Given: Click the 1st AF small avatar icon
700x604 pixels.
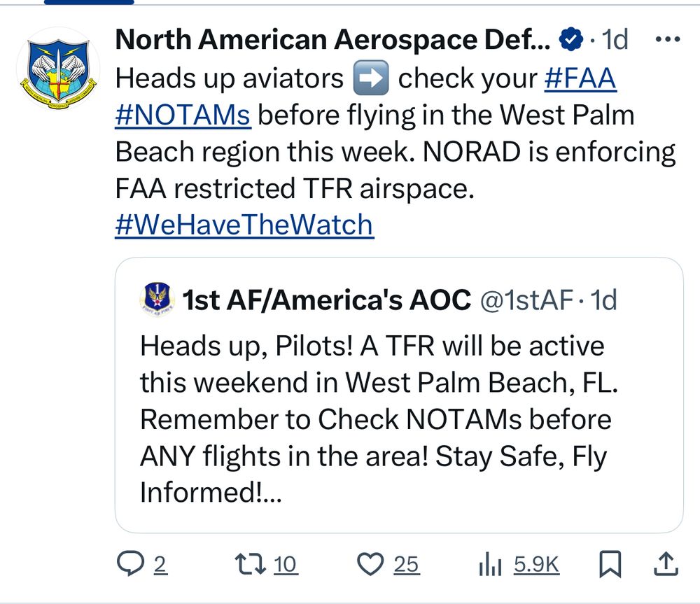Looking at the screenshot, I should click(x=155, y=300).
